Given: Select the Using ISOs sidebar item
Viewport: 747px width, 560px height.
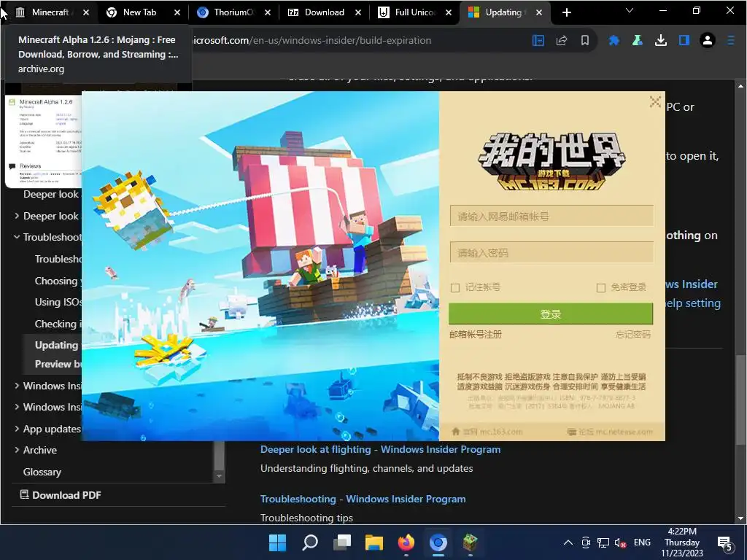Looking at the screenshot, I should pos(58,302).
